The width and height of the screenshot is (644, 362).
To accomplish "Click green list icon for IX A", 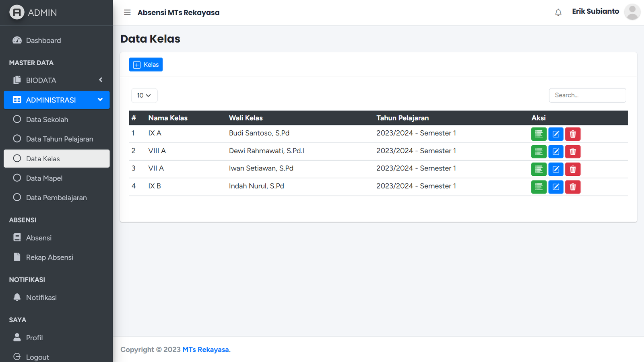I will 539,134.
